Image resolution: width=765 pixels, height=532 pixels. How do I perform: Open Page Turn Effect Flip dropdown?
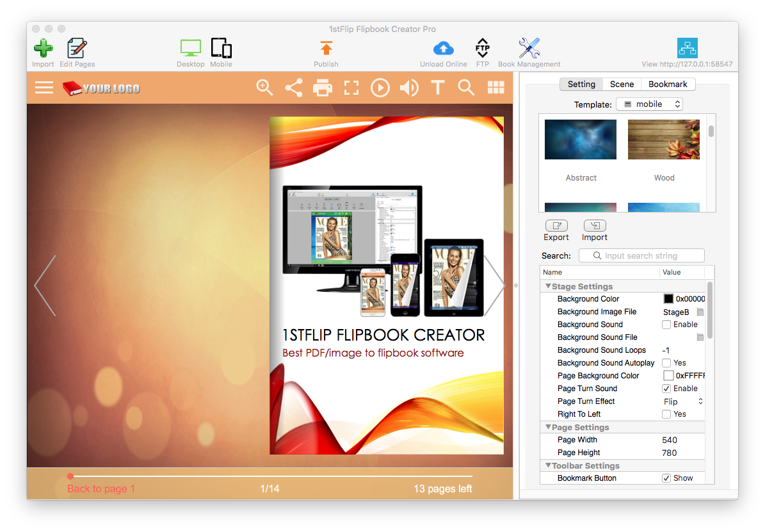pyautogui.click(x=683, y=401)
